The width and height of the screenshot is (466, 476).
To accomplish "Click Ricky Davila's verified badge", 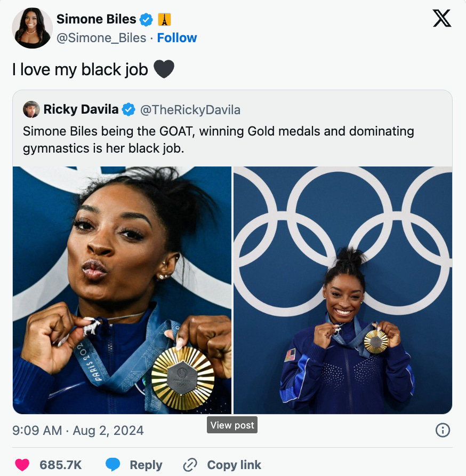I will pyautogui.click(x=128, y=109).
